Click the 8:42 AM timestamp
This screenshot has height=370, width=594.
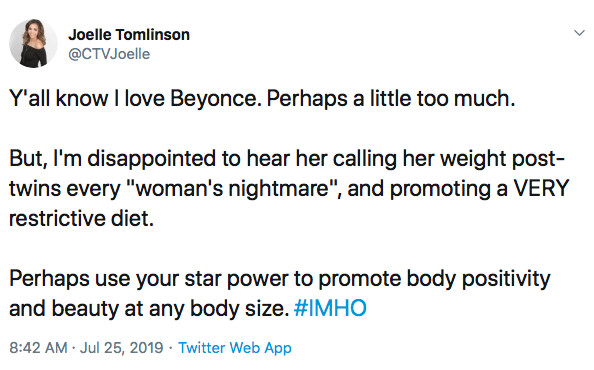pyautogui.click(x=38, y=348)
